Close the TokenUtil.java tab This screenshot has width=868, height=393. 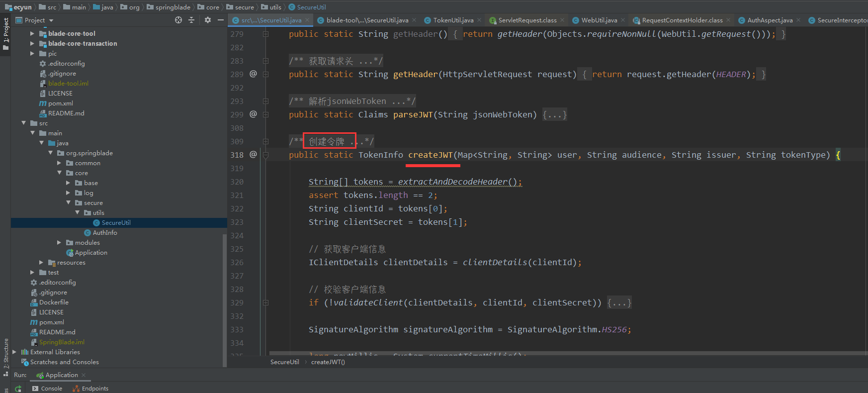(x=479, y=20)
